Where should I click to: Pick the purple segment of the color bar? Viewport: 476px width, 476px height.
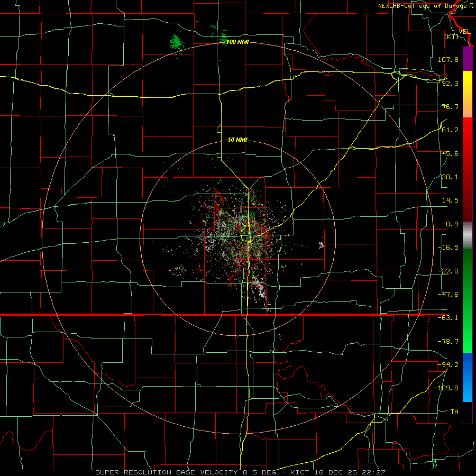click(467, 59)
